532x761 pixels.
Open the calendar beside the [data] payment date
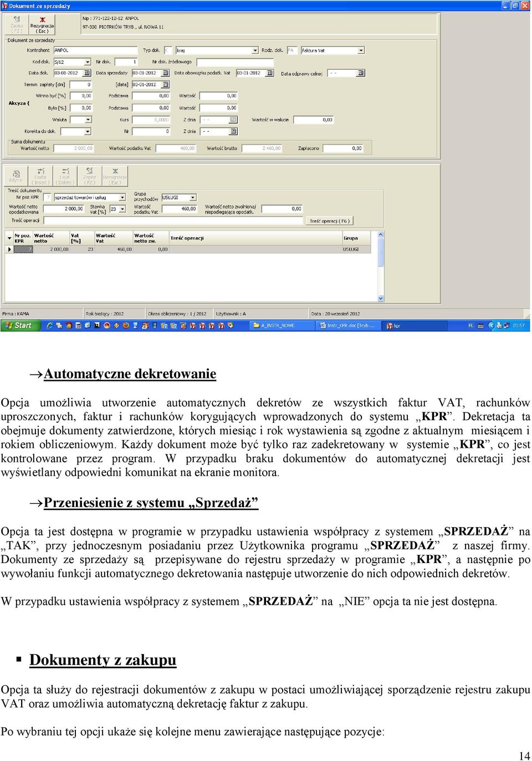pos(166,85)
